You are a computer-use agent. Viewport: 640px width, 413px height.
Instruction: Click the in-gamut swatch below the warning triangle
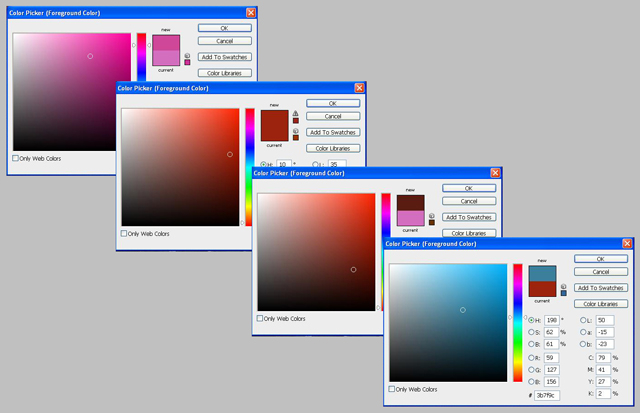tap(296, 120)
